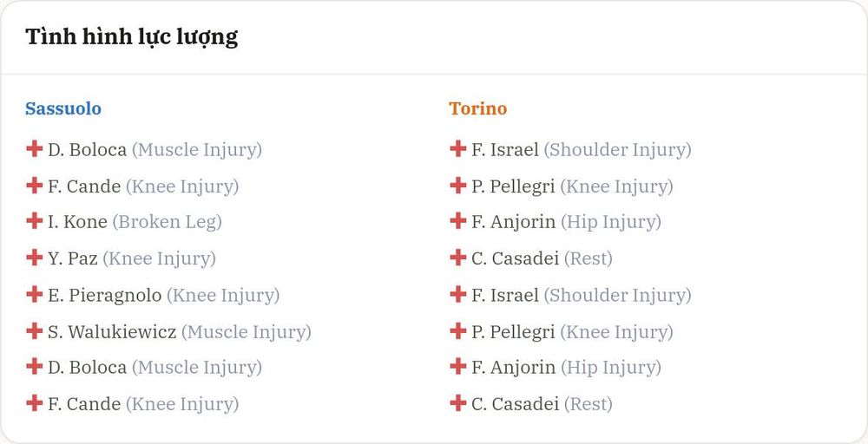Select player name Y. Paz
The width and height of the screenshot is (868, 444).
tap(73, 258)
